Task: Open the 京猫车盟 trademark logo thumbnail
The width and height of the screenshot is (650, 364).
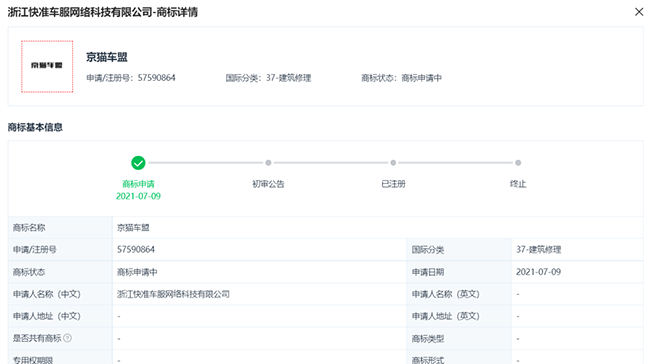Action: pos(47,66)
